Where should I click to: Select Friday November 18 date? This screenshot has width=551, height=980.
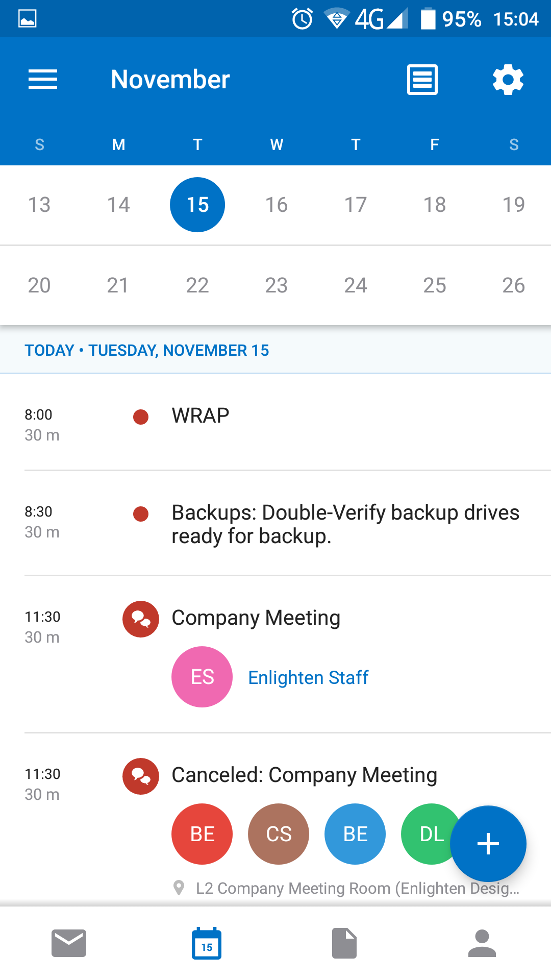pos(435,205)
